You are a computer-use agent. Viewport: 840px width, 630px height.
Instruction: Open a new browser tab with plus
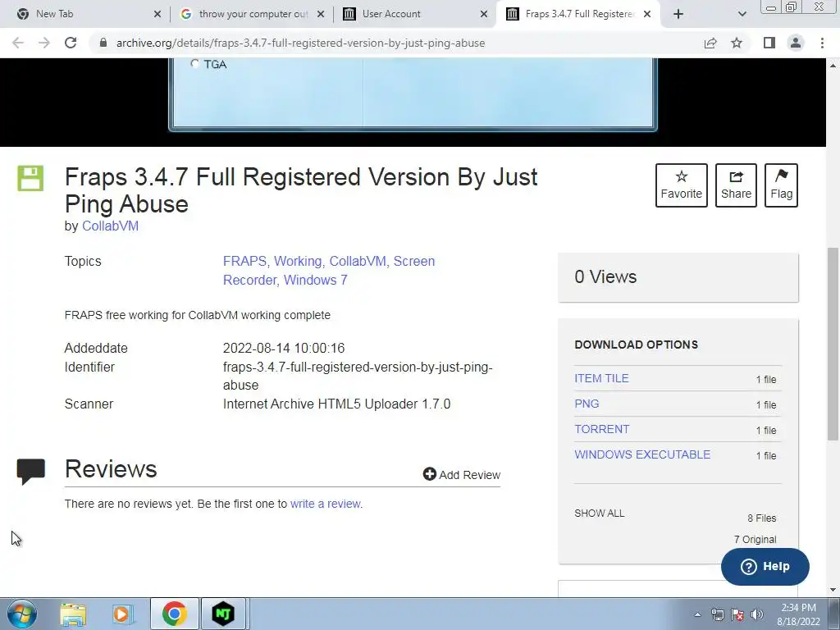point(678,14)
